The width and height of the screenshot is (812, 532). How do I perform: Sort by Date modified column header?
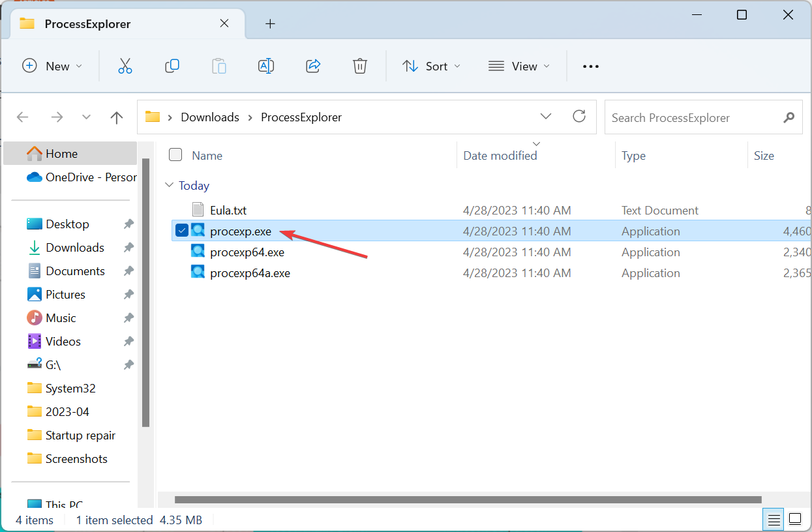pyautogui.click(x=500, y=155)
